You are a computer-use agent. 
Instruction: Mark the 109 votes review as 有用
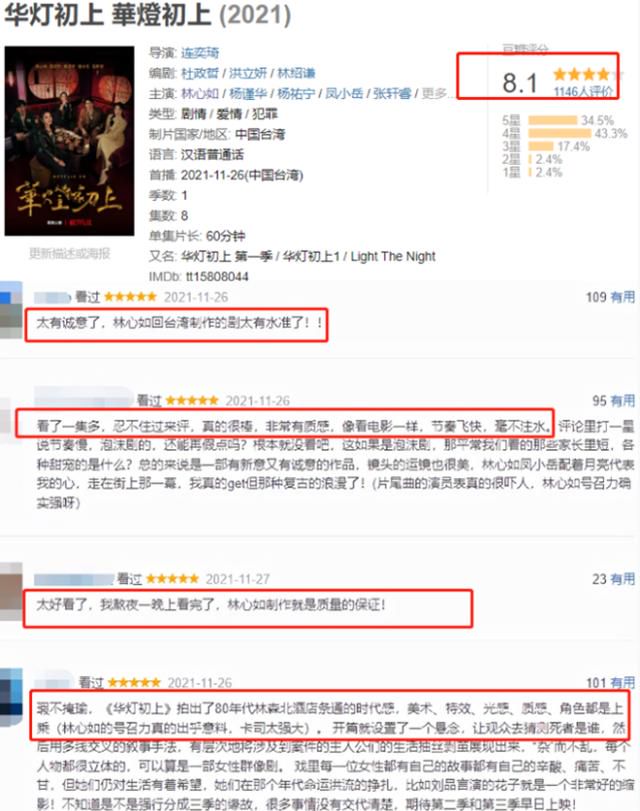[x=622, y=297]
